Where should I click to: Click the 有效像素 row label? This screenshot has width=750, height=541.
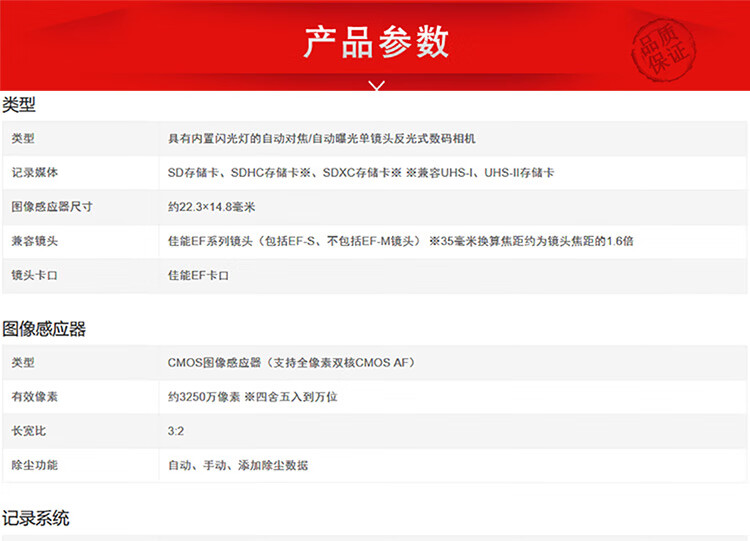[34, 396]
